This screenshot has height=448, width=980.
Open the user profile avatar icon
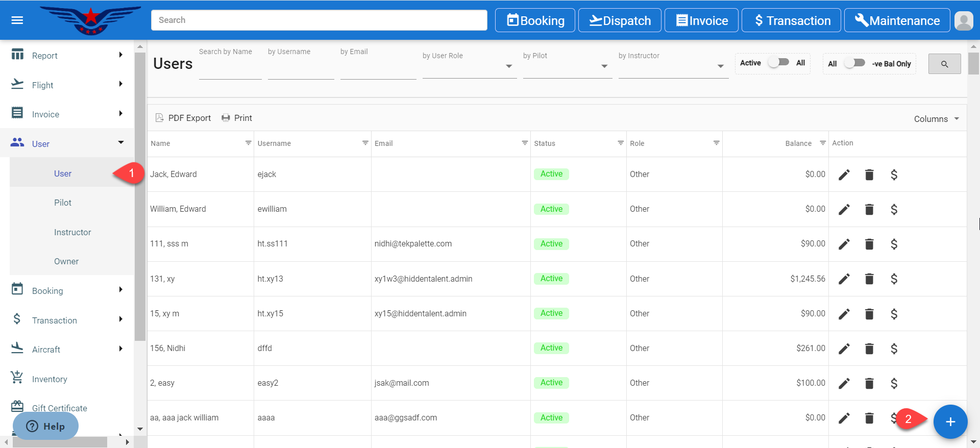963,21
